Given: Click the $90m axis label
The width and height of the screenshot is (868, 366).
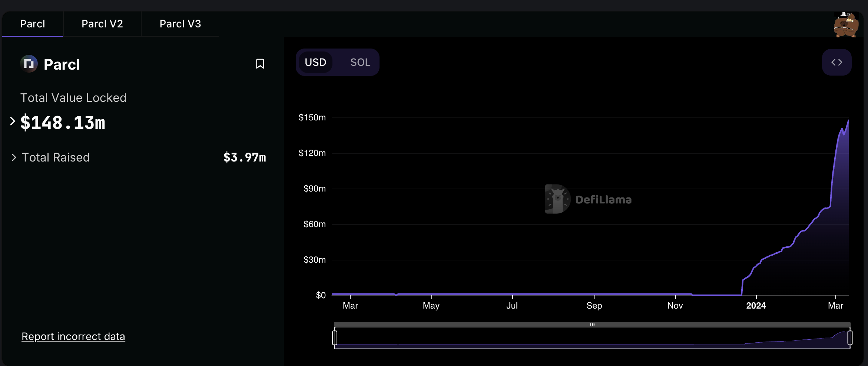Looking at the screenshot, I should point(314,189).
